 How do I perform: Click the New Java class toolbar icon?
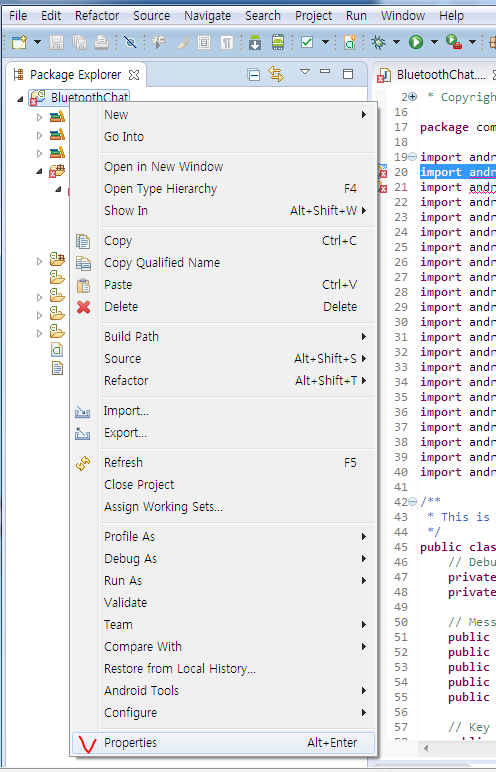[x=350, y=43]
